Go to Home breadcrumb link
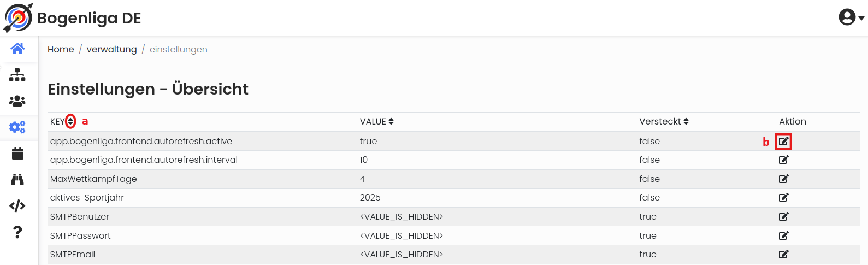This screenshot has width=868, height=265. click(x=61, y=49)
